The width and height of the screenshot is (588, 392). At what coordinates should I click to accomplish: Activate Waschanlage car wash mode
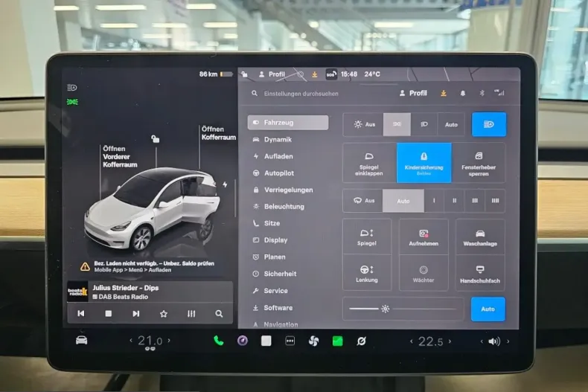(x=480, y=237)
